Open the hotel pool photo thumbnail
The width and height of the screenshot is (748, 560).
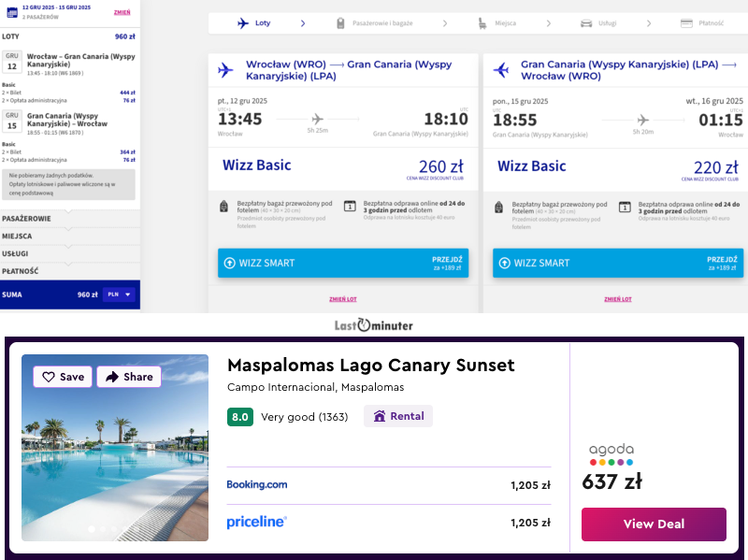pyautogui.click(x=115, y=448)
